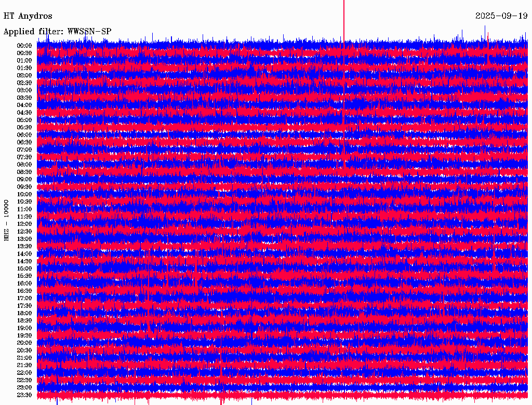Screen dimensions: 532x405
Task: Select the 05:00 time label
Action: [24, 120]
